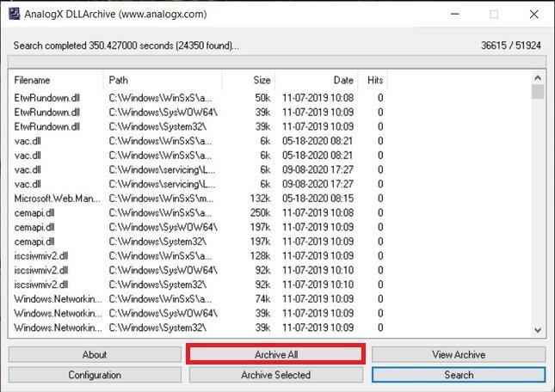Open the Configuration dialog

pyautogui.click(x=95, y=375)
